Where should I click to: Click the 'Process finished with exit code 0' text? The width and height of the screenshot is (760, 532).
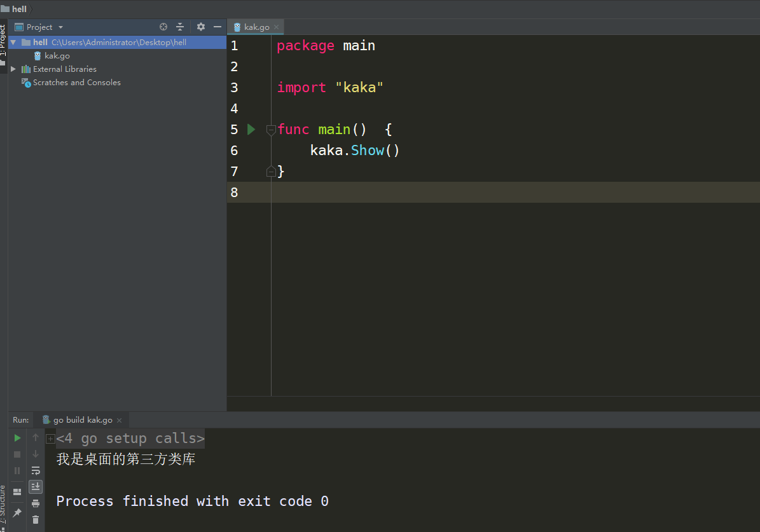point(193,501)
